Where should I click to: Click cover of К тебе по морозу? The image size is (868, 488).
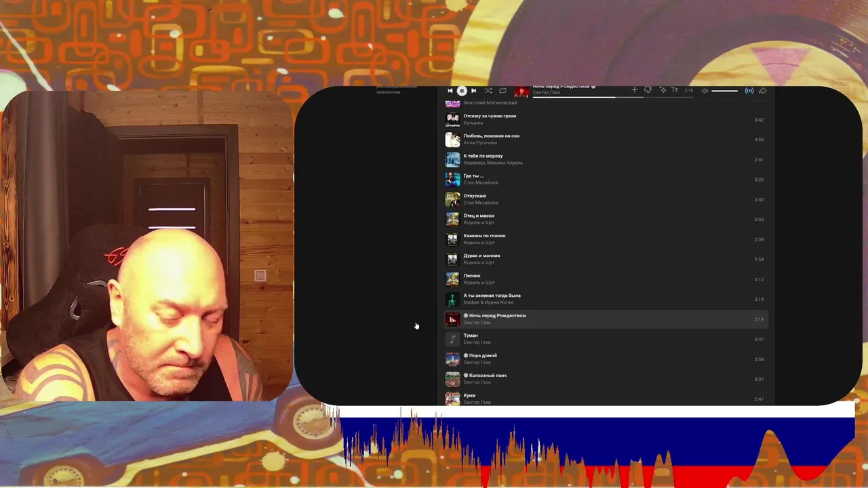tap(452, 159)
